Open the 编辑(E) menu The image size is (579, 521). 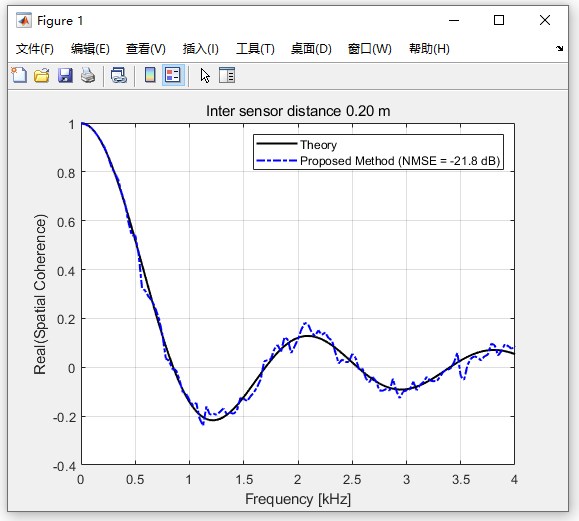pyautogui.click(x=90, y=49)
